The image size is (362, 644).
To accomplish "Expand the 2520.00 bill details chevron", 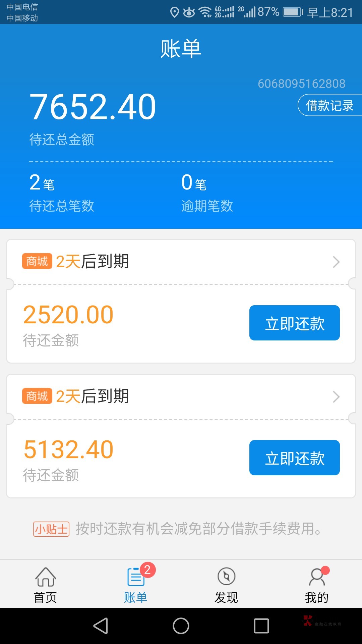I will click(x=336, y=262).
